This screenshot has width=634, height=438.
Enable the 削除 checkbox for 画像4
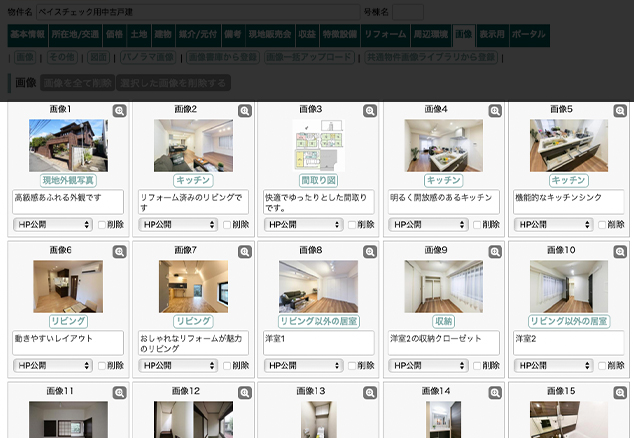(477, 225)
